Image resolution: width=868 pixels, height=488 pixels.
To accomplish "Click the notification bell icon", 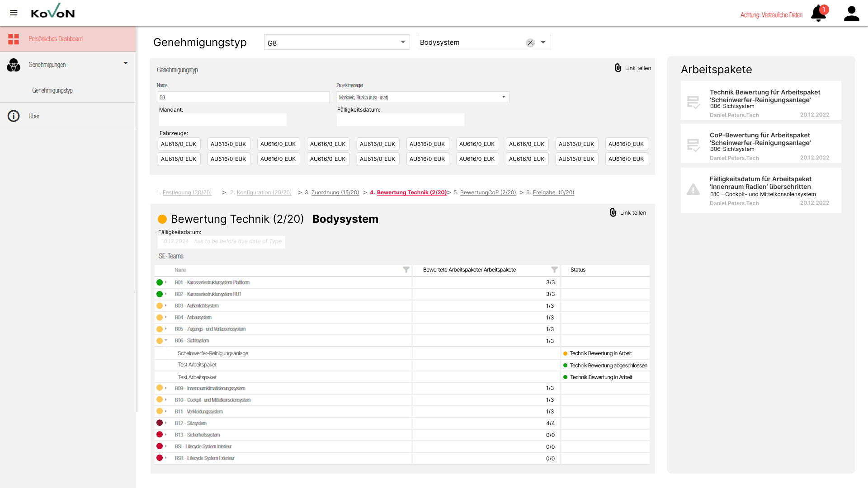I will click(818, 14).
